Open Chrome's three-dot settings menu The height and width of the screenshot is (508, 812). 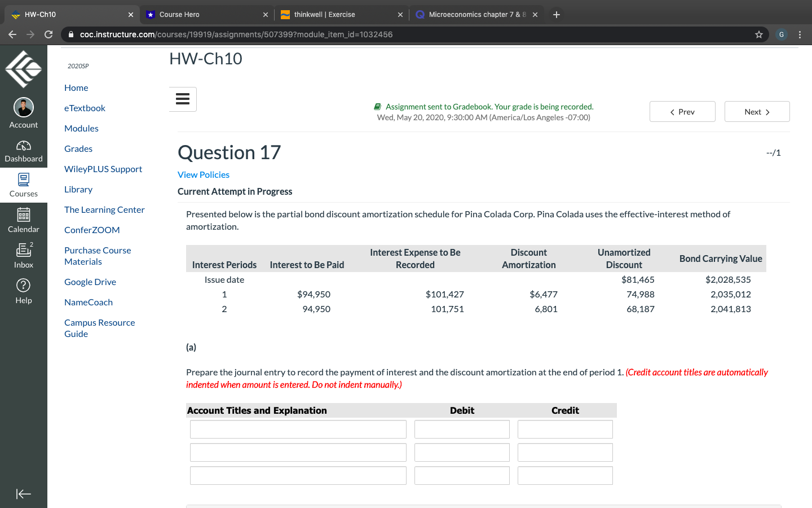(800, 34)
